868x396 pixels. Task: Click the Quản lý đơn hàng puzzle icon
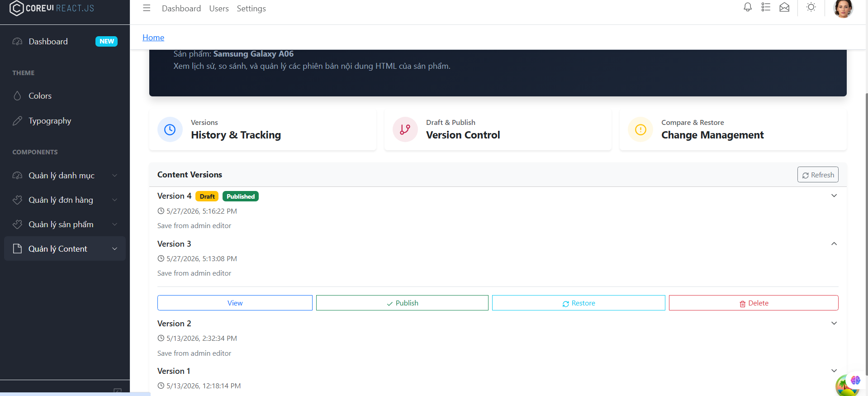click(17, 200)
